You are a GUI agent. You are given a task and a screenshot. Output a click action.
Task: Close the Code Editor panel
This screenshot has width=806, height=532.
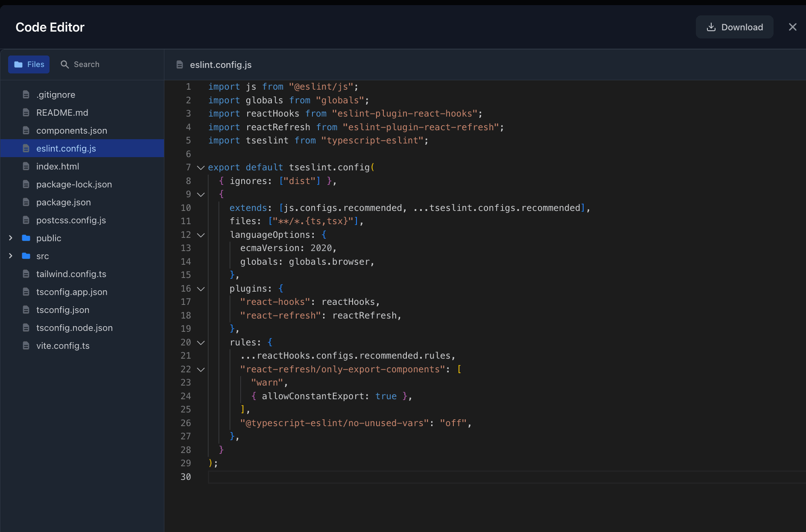792,27
